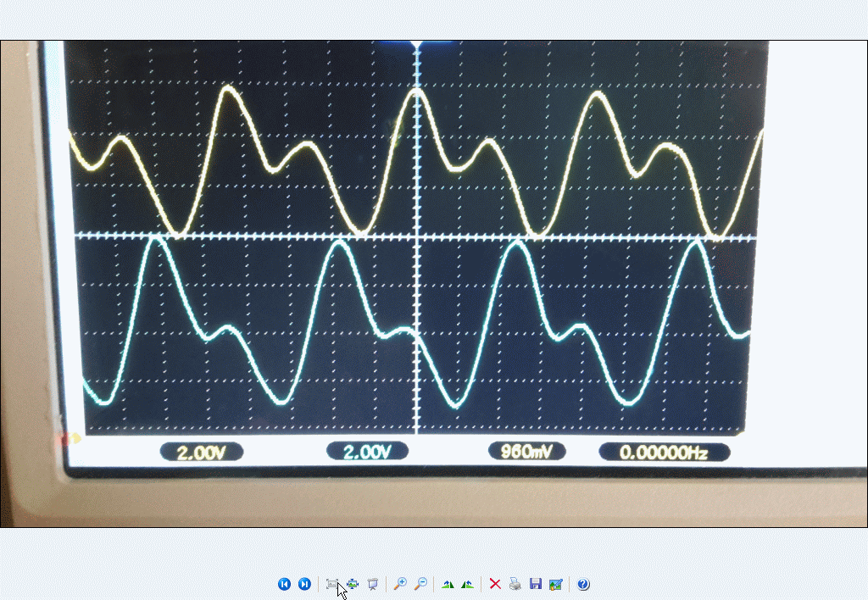
Task: Click the trigger position marker atop the grid
Action: (416, 43)
